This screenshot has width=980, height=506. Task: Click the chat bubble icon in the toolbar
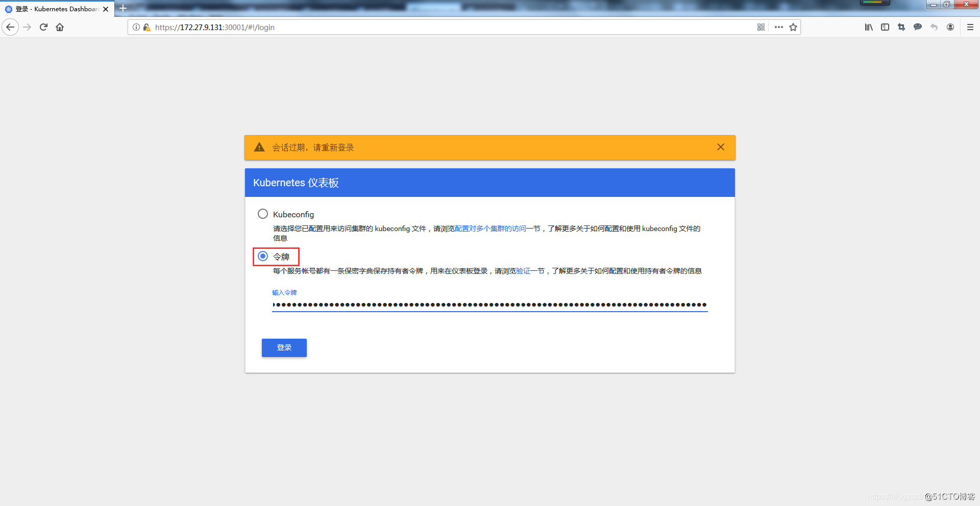tap(918, 27)
